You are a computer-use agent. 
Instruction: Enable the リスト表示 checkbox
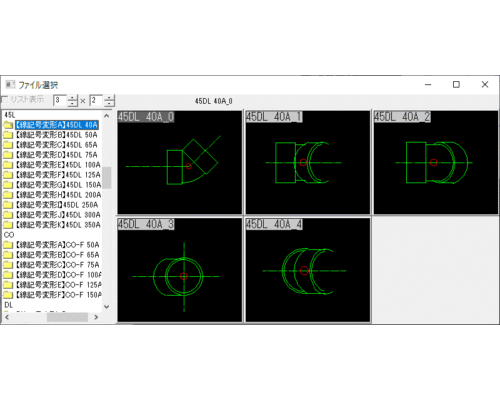pyautogui.click(x=5, y=99)
